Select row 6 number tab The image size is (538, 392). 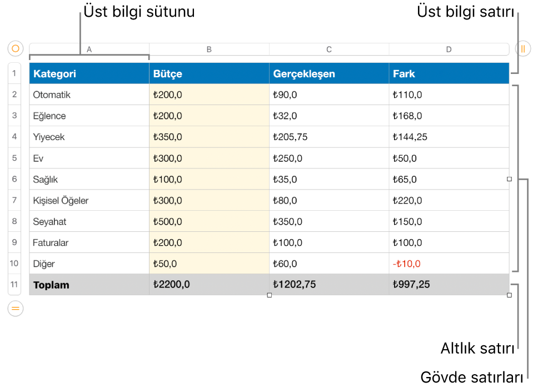tap(14, 179)
